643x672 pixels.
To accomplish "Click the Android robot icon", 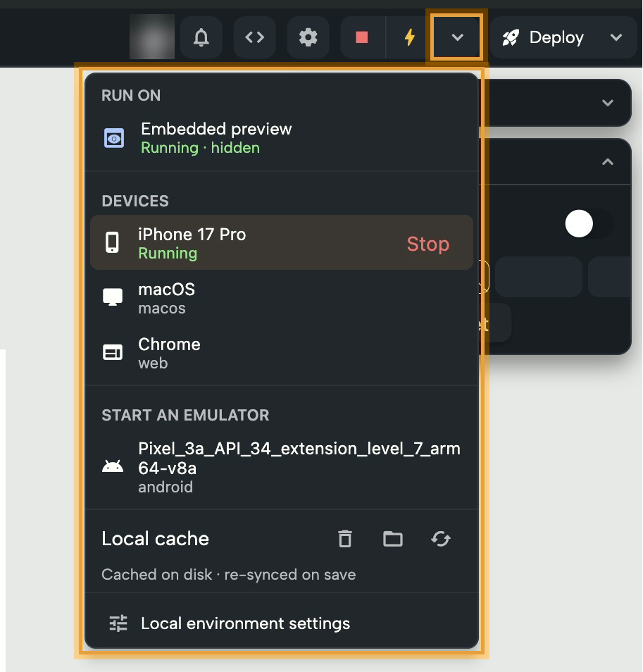I will (x=113, y=466).
